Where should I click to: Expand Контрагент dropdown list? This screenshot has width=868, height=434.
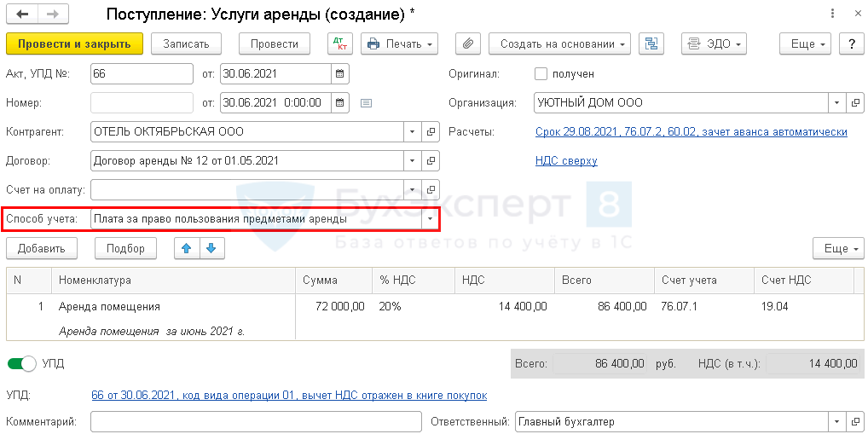[x=412, y=132]
